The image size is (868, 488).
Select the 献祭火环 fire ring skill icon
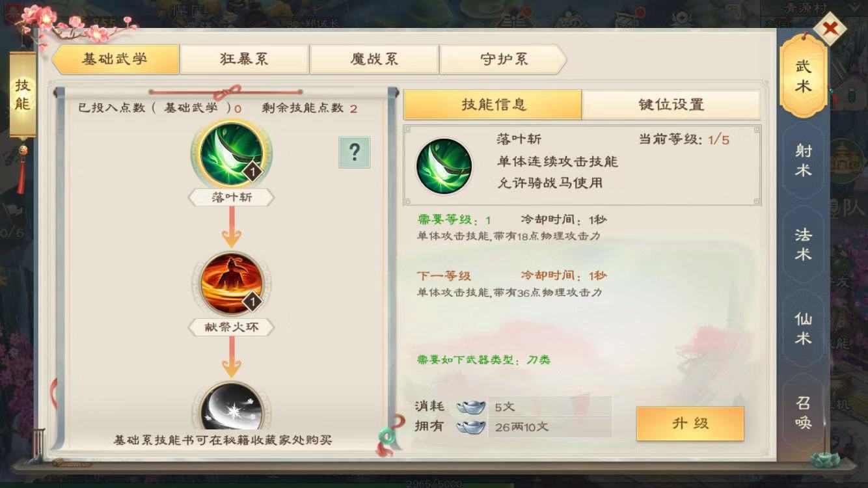click(232, 284)
